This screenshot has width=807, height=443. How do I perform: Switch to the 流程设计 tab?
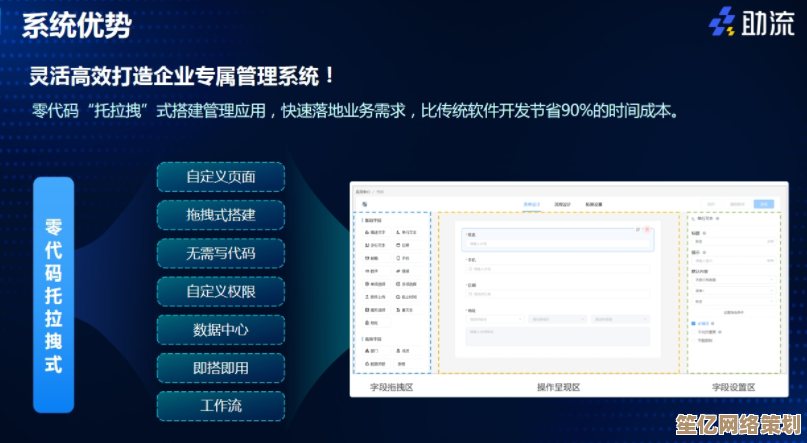pos(562,205)
